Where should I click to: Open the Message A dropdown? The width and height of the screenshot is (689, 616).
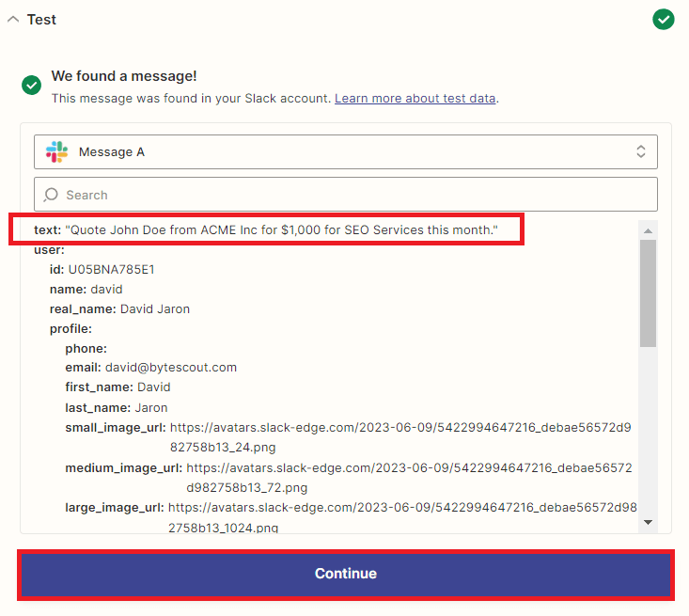click(345, 151)
